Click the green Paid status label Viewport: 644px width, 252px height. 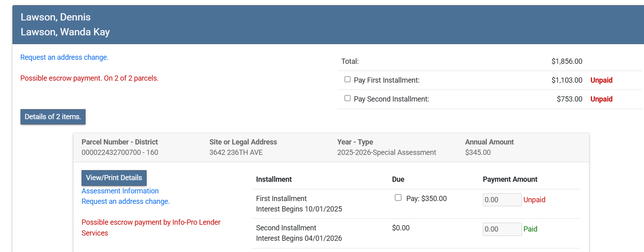530,229
